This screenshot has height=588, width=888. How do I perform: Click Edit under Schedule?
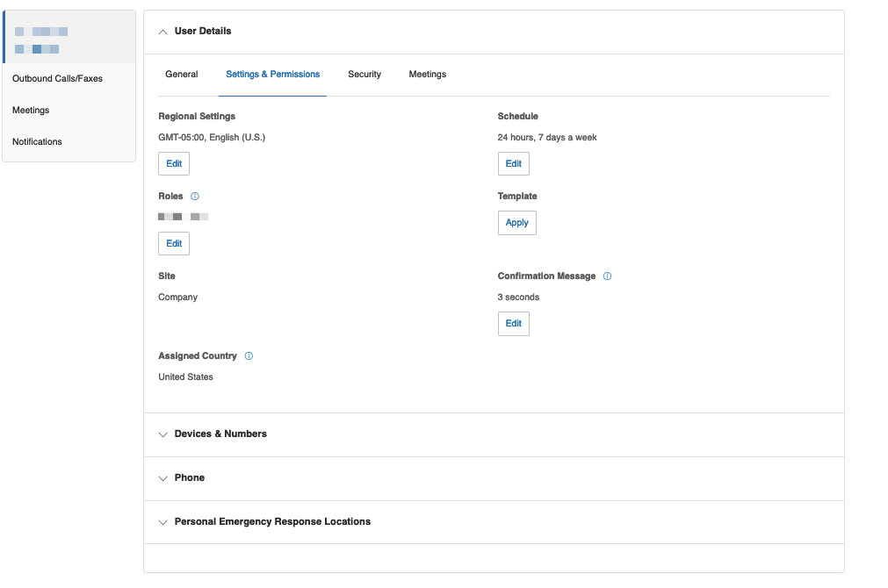point(514,163)
